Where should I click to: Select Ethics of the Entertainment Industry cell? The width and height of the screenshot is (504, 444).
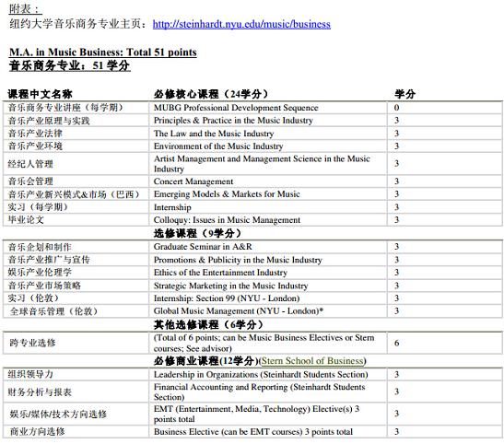coord(268,273)
